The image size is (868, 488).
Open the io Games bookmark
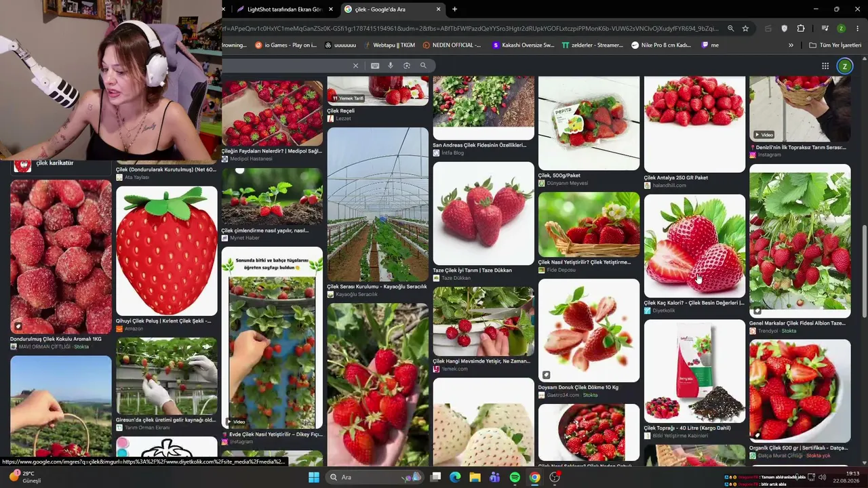click(285, 45)
